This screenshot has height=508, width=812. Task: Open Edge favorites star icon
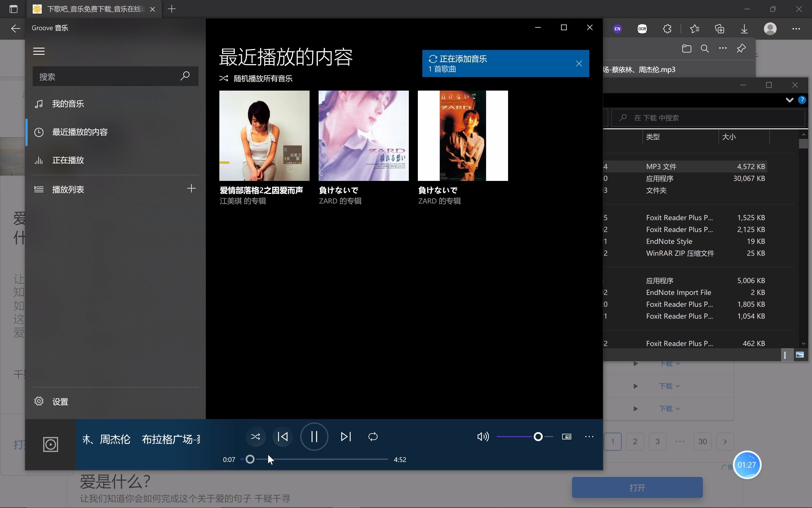click(694, 29)
